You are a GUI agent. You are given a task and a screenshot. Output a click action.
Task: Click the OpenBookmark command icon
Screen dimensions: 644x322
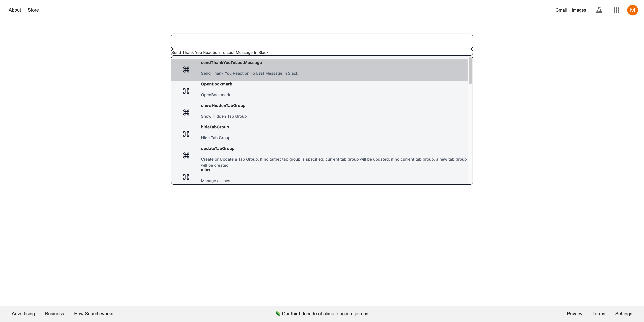click(186, 91)
